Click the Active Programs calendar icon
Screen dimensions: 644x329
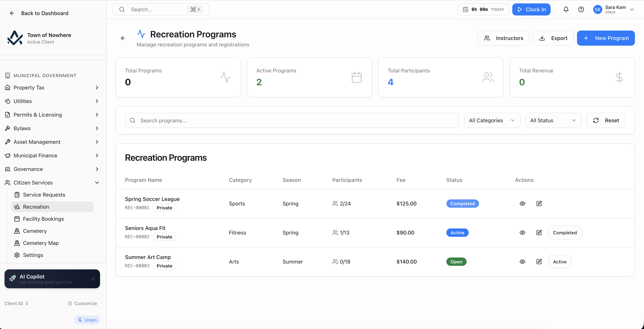pos(357,77)
